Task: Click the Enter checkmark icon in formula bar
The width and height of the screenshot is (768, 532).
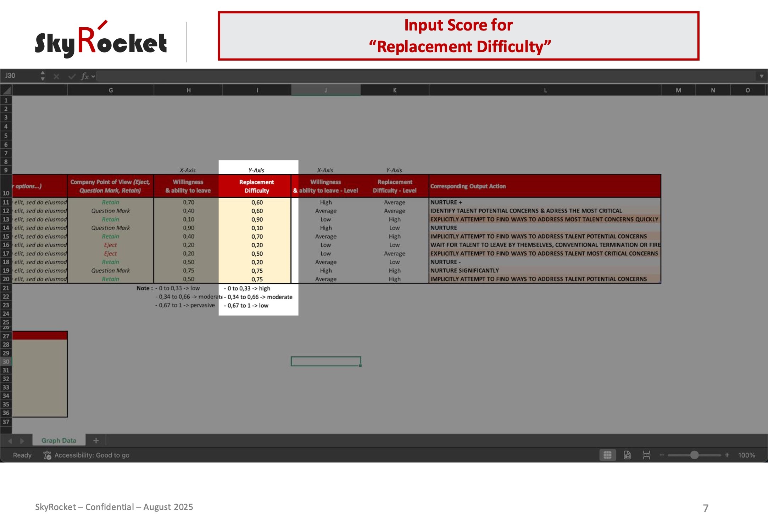Action: 71,76
